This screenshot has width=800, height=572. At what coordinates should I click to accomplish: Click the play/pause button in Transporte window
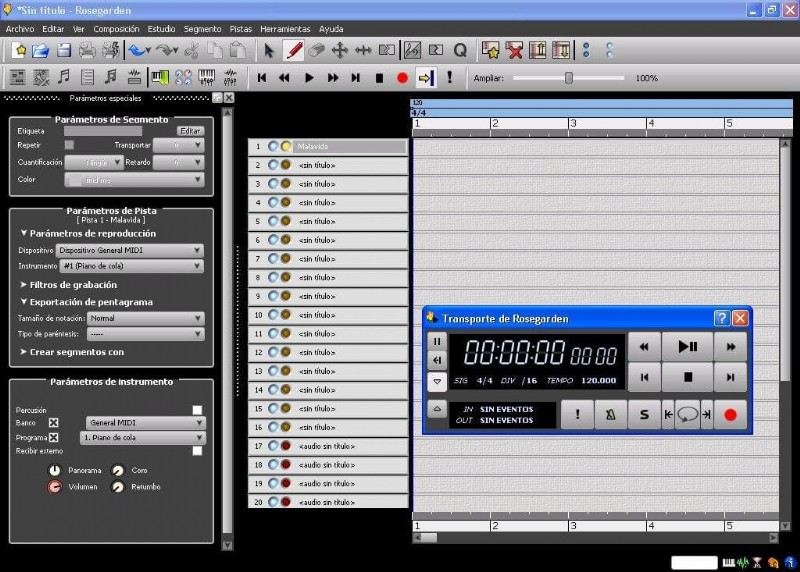click(x=687, y=347)
